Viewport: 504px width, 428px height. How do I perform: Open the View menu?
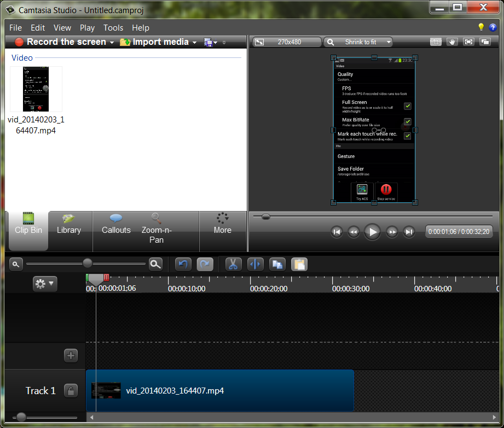(x=62, y=28)
